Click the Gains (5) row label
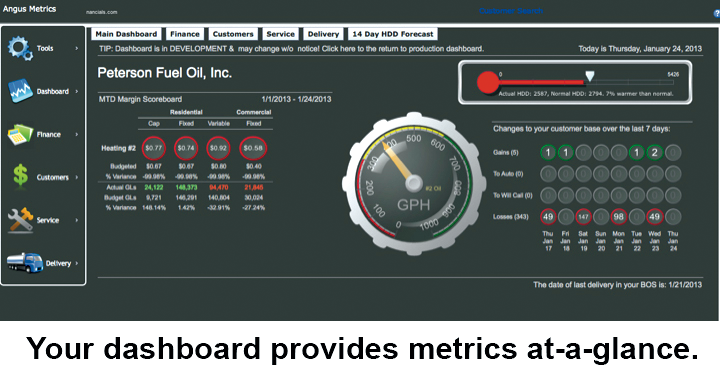Screen dimensions: 720x380 [x=506, y=152]
